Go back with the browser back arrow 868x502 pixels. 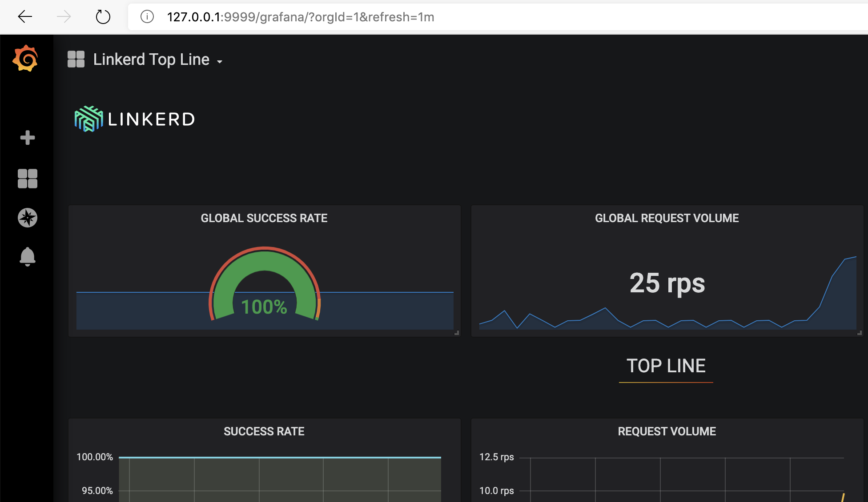tap(25, 17)
